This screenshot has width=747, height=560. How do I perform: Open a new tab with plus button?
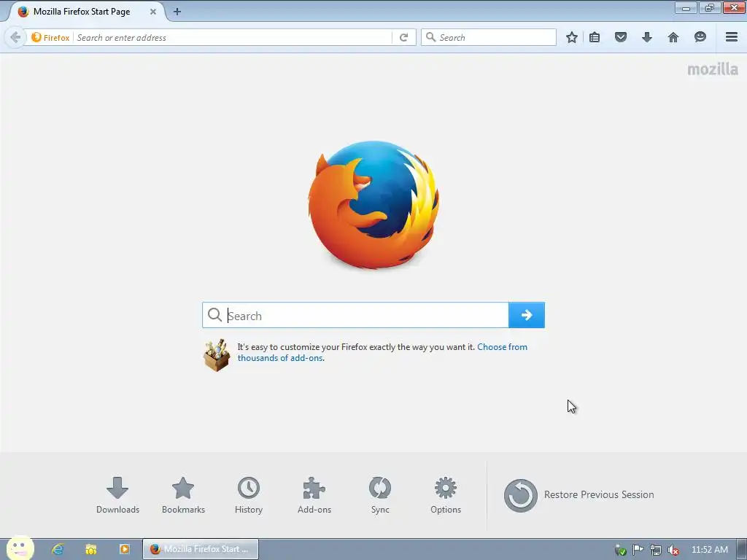(177, 12)
